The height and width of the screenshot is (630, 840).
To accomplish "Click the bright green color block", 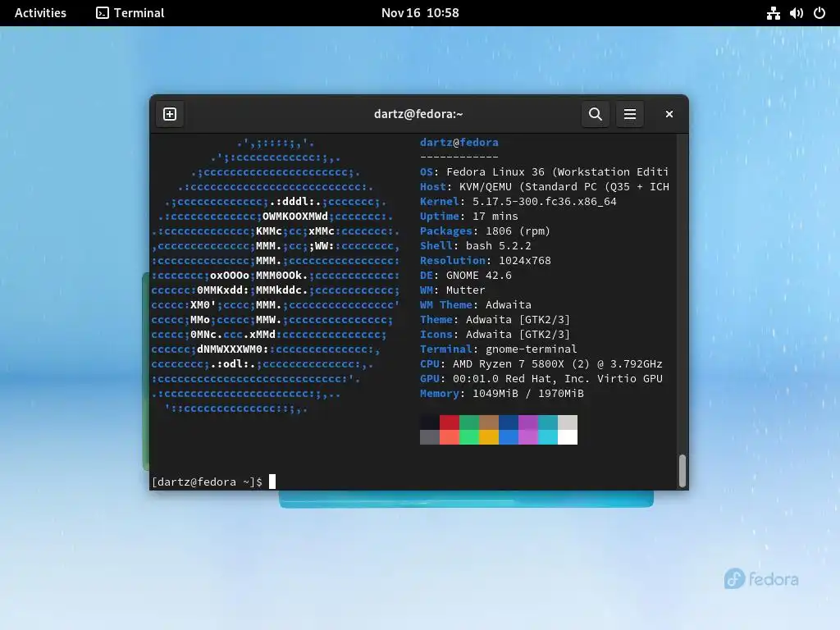I will pyautogui.click(x=469, y=437).
